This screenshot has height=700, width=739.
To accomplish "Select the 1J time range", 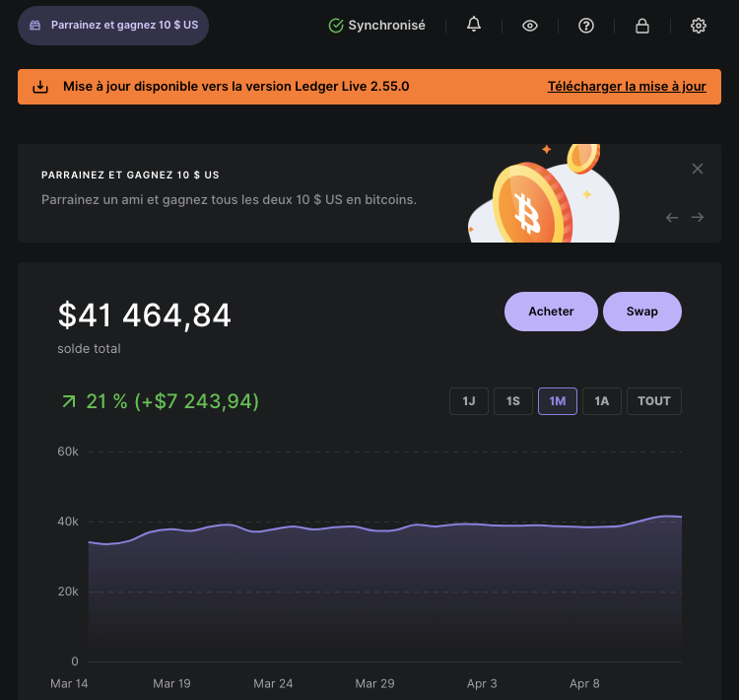I will click(x=469, y=401).
